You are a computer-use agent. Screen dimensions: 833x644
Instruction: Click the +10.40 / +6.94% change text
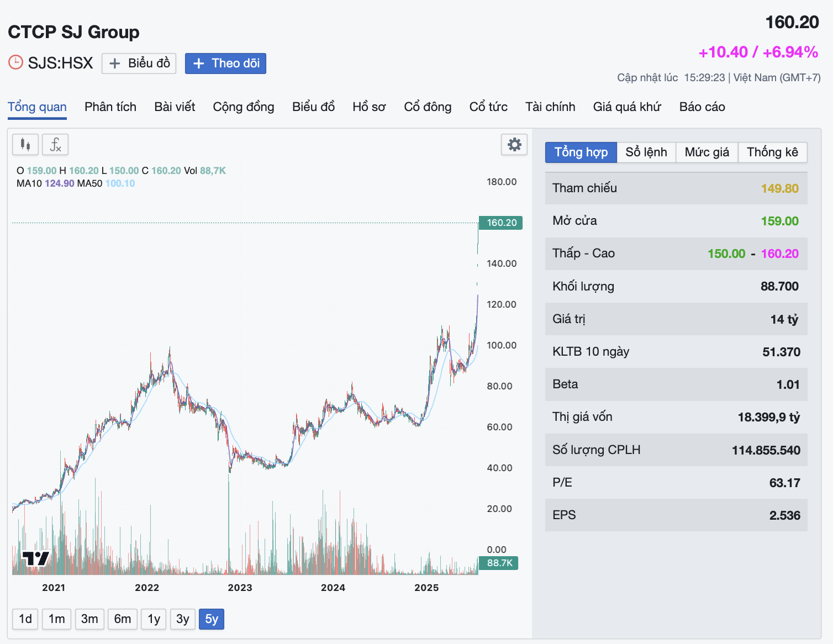coord(758,52)
